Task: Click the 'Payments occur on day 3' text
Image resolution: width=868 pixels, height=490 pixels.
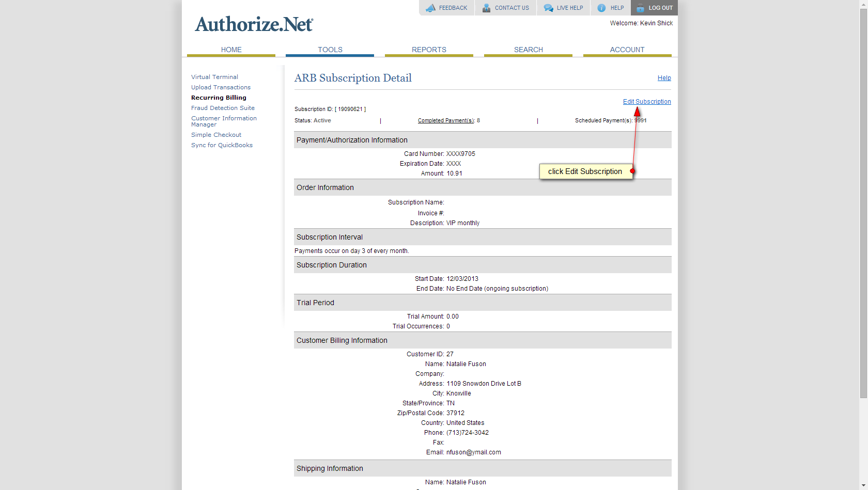Action: tap(351, 251)
